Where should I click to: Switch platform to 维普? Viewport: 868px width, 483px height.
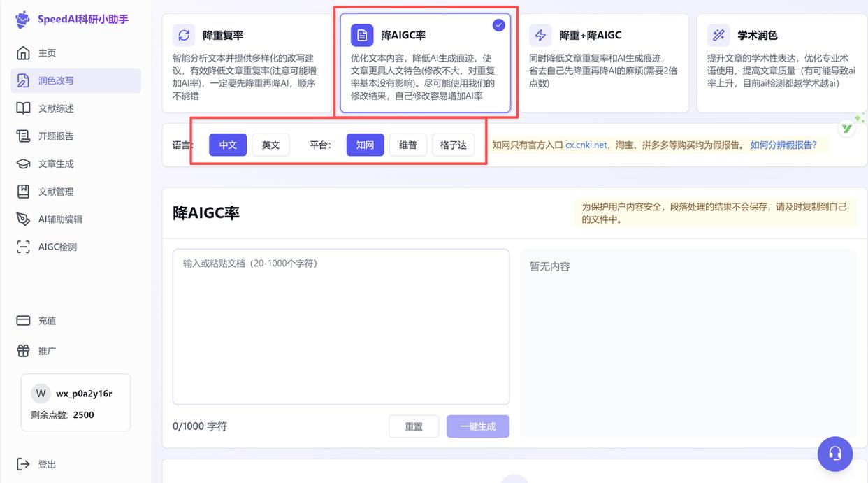(x=408, y=145)
